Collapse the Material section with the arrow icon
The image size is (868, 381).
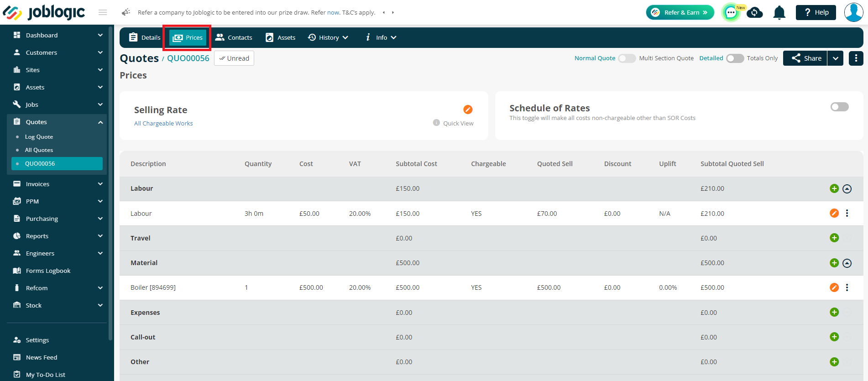point(847,263)
